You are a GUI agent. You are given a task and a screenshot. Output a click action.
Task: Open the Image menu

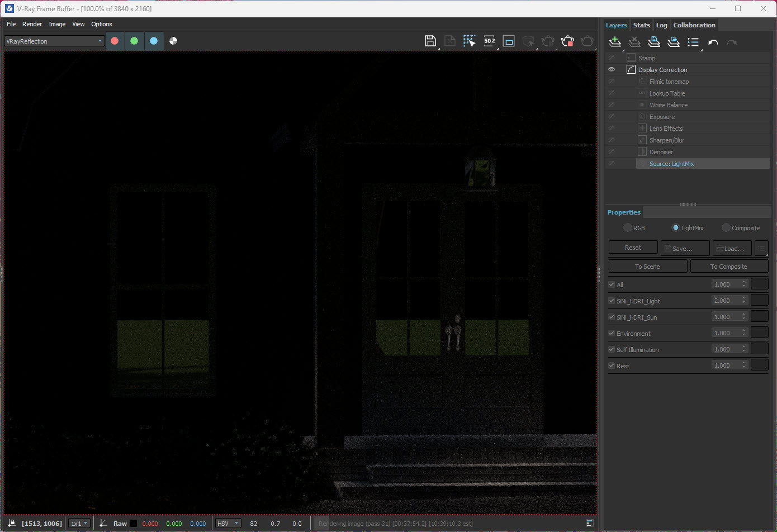tap(57, 24)
